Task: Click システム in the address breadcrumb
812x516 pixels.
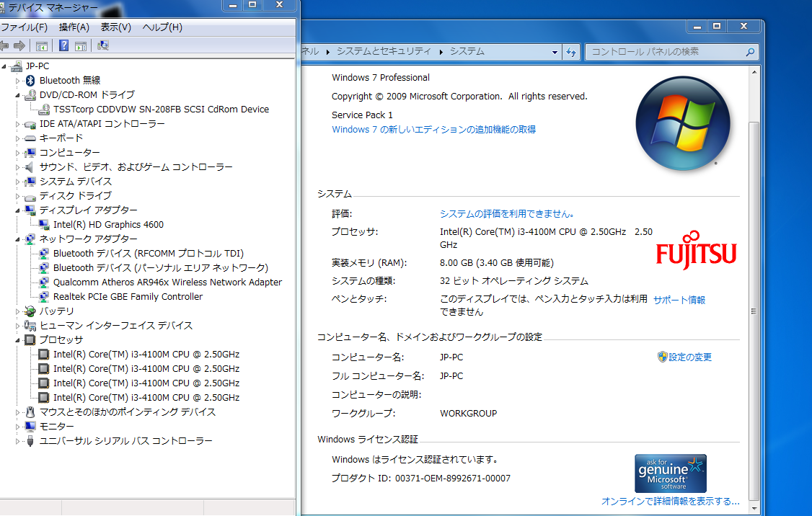Action: 467,51
